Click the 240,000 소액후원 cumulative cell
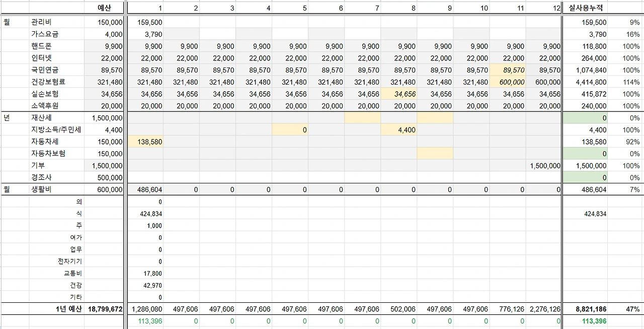644x329 pixels. 585,106
